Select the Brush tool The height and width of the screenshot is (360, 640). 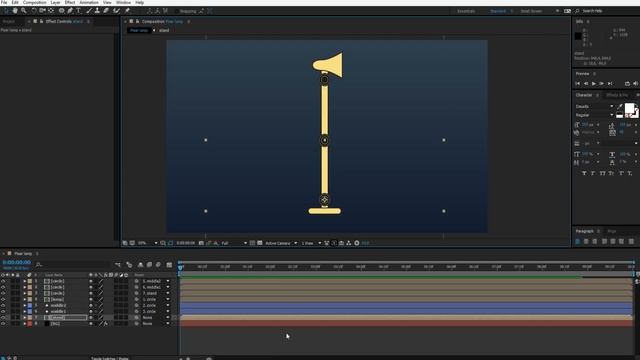(x=89, y=11)
